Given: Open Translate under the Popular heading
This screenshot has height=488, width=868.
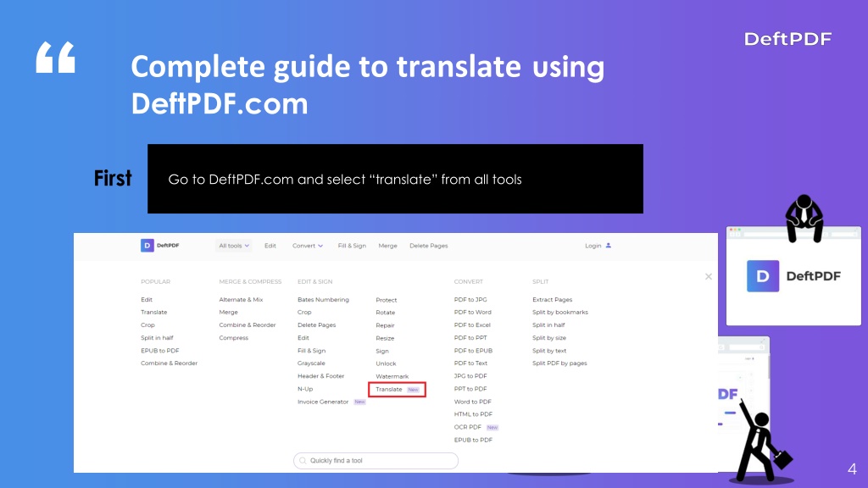Looking at the screenshot, I should point(154,312).
